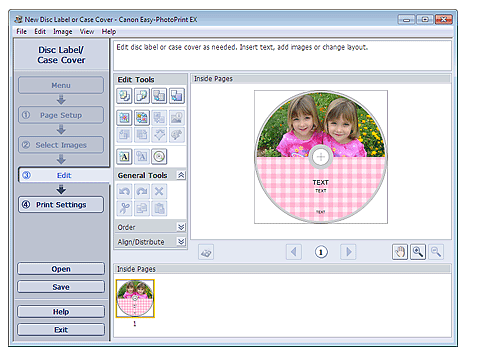Open the File menu
The height and width of the screenshot is (360, 483).
coord(21,31)
